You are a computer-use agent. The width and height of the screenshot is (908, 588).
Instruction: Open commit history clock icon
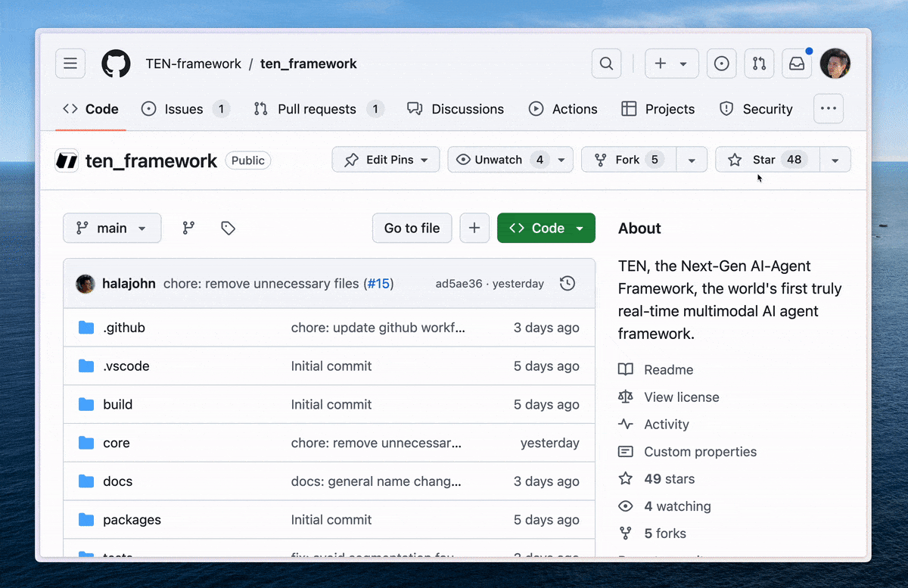pyautogui.click(x=567, y=284)
